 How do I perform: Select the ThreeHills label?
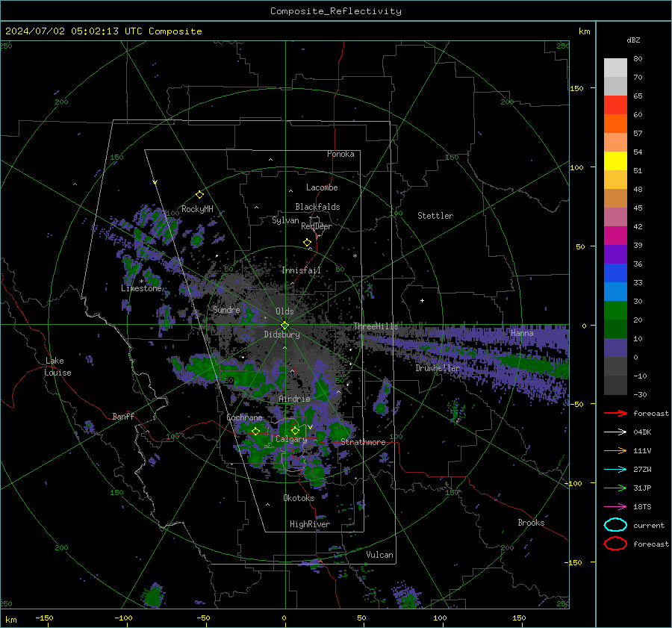tap(376, 326)
